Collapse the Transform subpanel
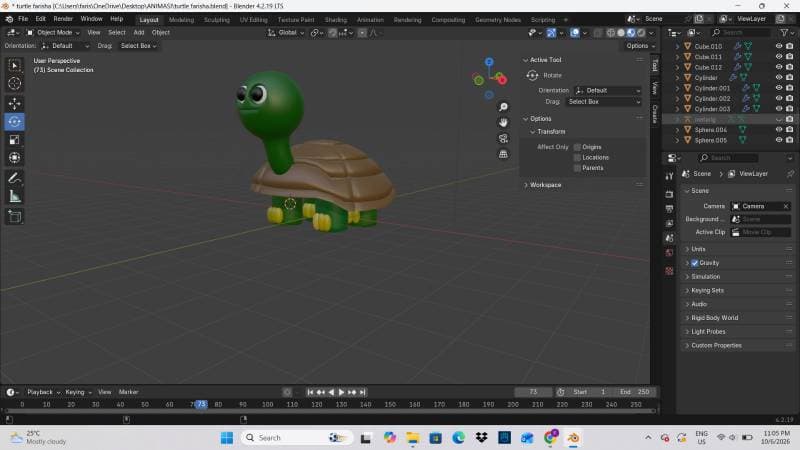 [x=551, y=132]
